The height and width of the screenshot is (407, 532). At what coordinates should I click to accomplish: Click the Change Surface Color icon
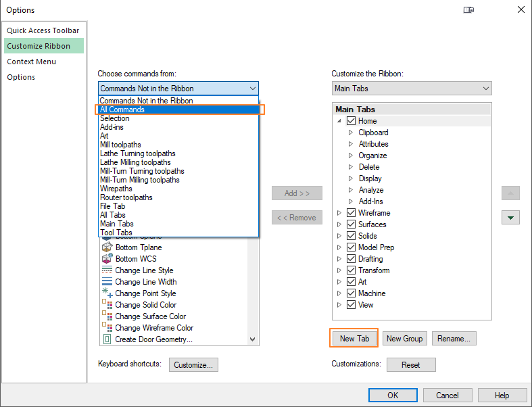107,316
